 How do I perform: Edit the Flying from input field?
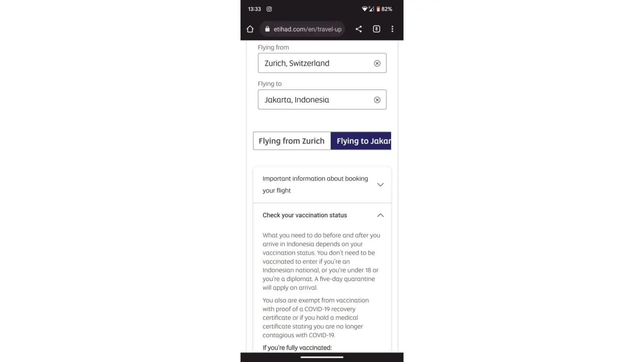point(315,63)
